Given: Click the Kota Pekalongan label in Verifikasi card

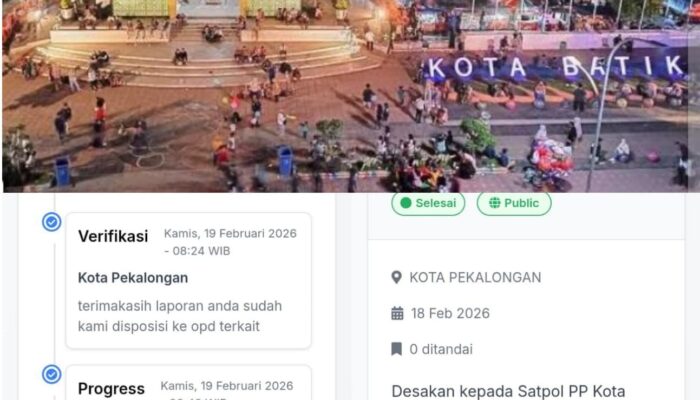Looking at the screenshot, I should (133, 278).
